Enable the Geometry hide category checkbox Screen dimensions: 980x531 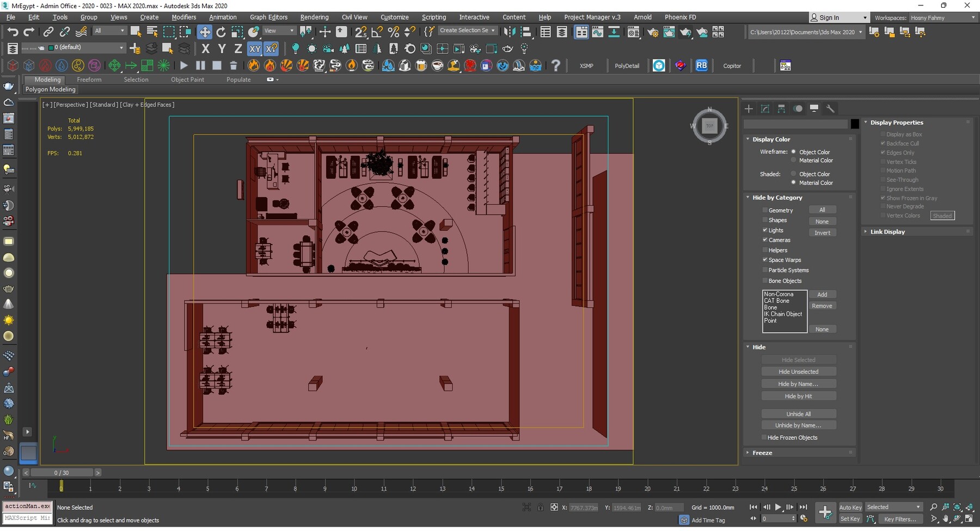765,210
